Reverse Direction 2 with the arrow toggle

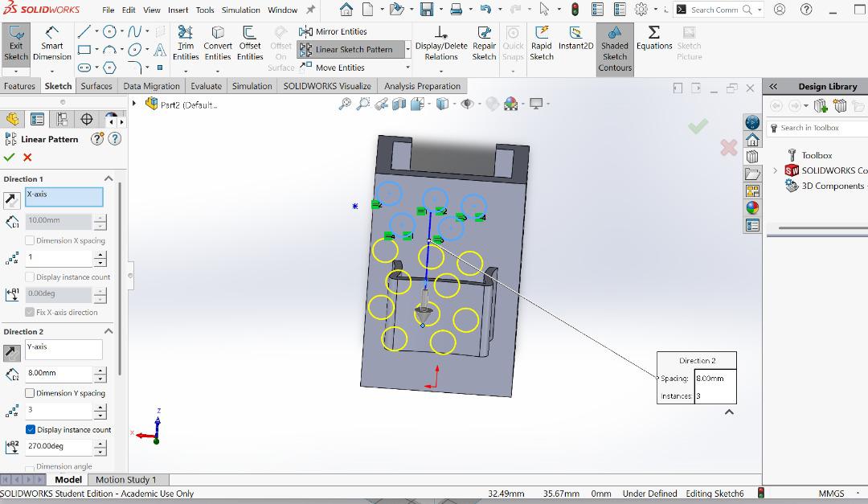pyautogui.click(x=11, y=352)
